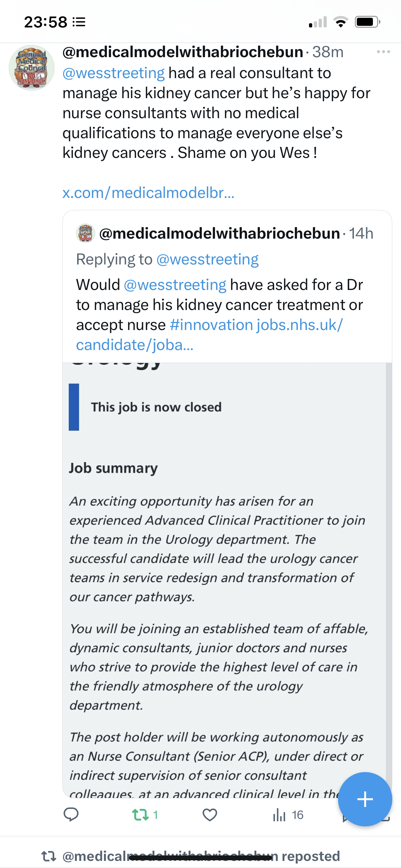Open quoted tweet author's small avatar
The width and height of the screenshot is (401, 868).
[x=86, y=233]
